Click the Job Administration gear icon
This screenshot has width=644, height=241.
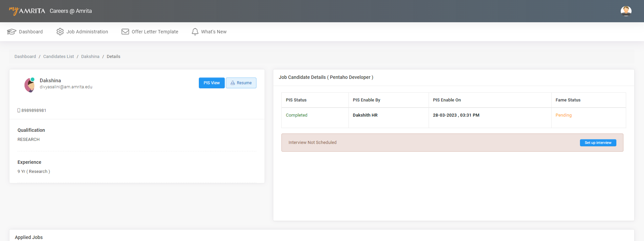[x=60, y=32]
